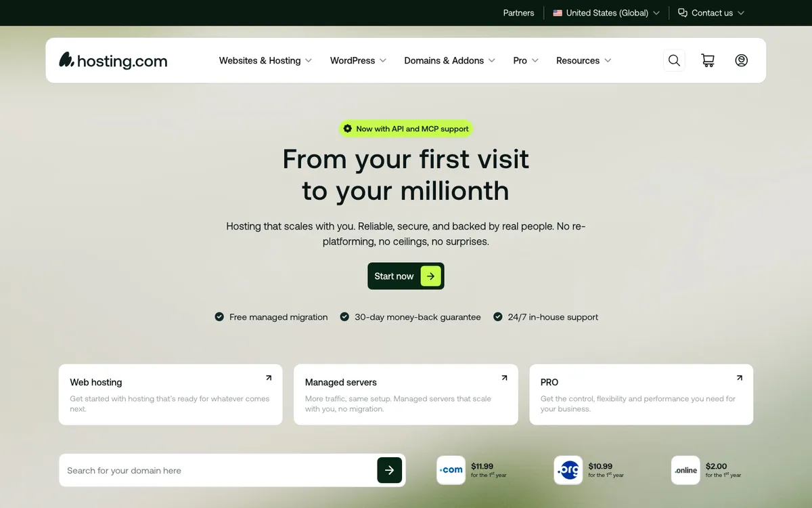Click the 30-day money-back guarantee text
This screenshot has height=508, width=812.
(x=418, y=317)
